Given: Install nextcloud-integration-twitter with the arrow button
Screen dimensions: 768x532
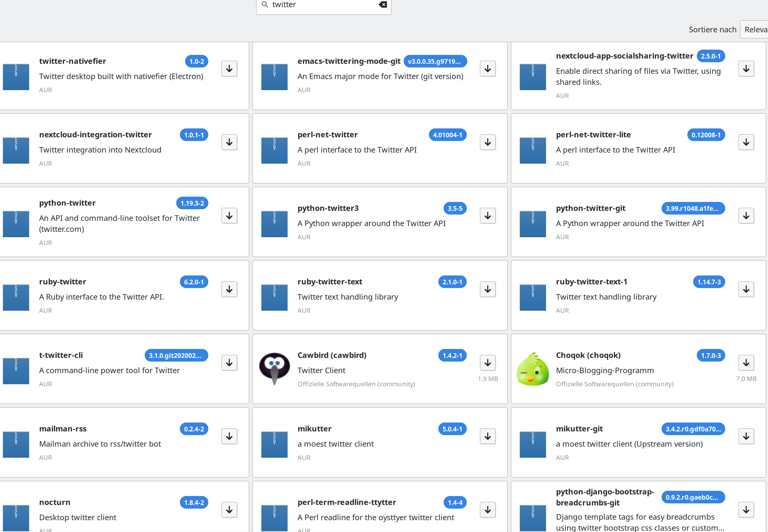Looking at the screenshot, I should (x=229, y=142).
